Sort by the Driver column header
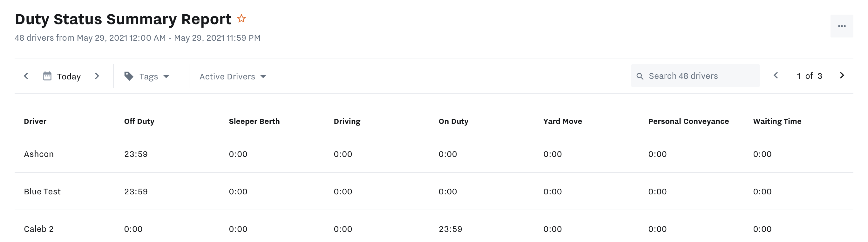Image resolution: width=868 pixels, height=242 pixels. point(35,121)
